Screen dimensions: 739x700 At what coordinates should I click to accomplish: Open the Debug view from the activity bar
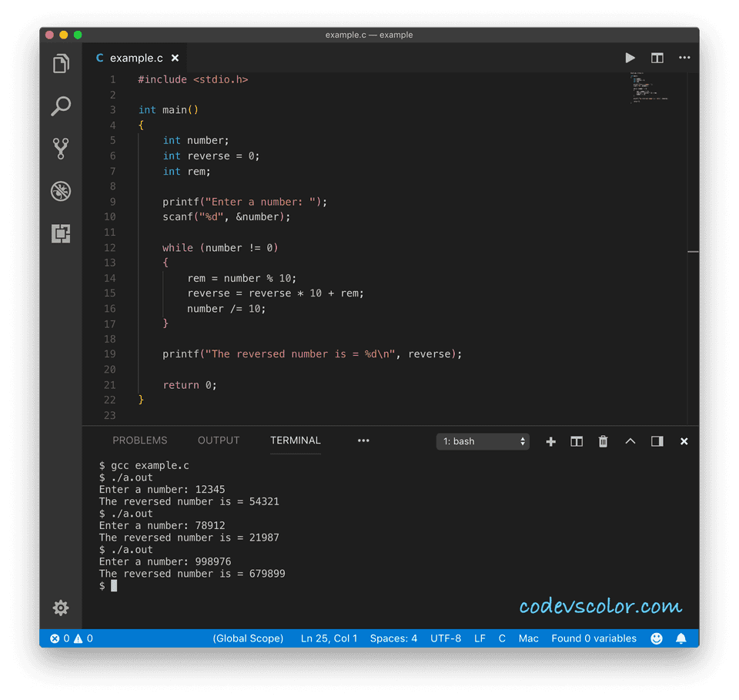(x=61, y=191)
